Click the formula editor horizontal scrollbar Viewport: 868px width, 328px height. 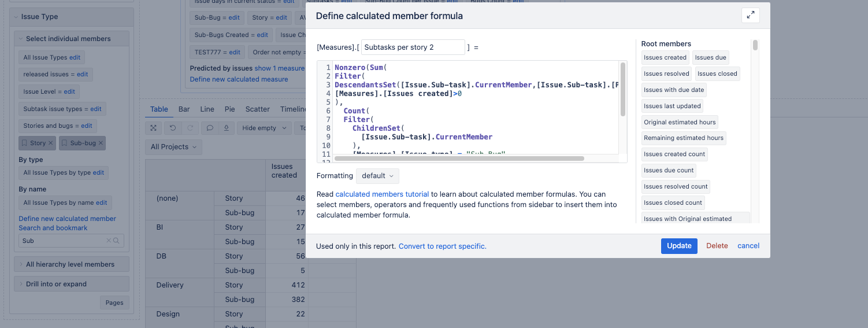[x=459, y=158]
